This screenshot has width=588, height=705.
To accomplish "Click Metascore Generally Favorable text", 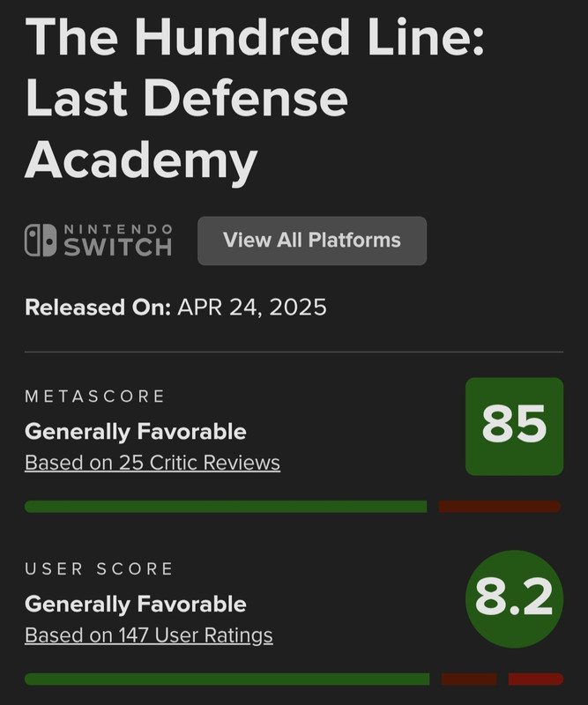I will tap(136, 432).
